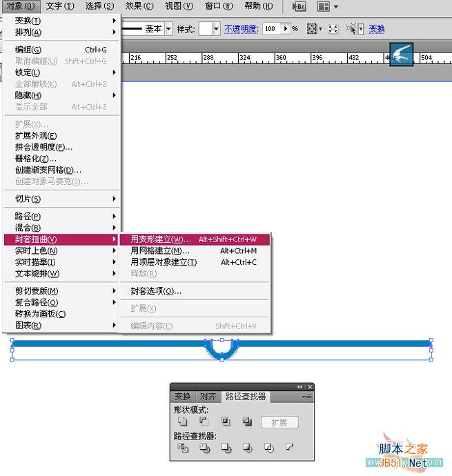Click the 不透明度 link in control bar

[242, 29]
